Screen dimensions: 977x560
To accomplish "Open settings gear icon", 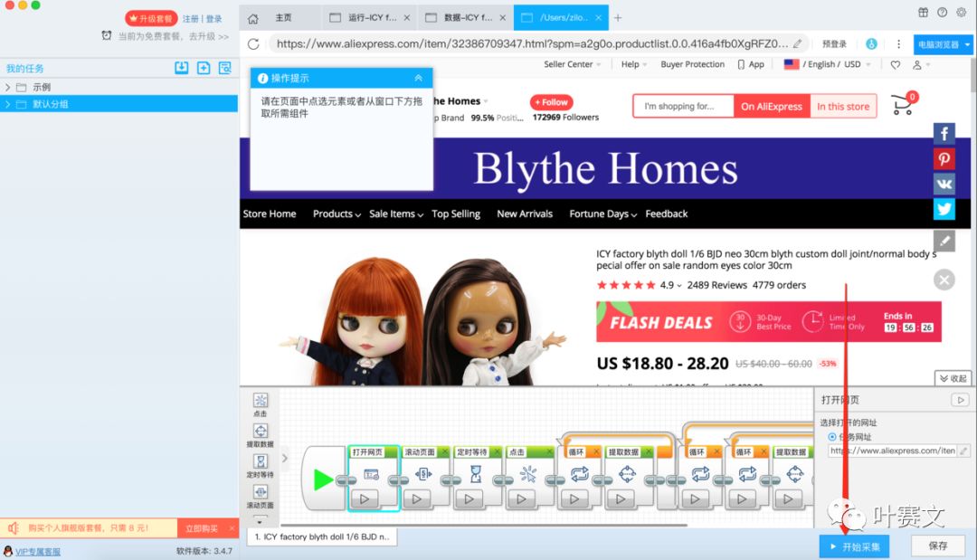I will (962, 12).
